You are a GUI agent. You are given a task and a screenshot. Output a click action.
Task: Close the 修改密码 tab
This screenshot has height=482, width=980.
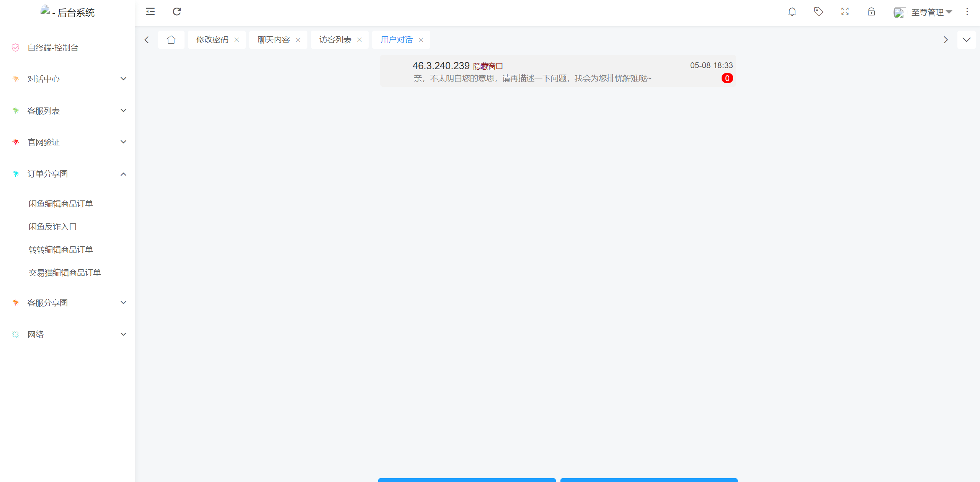pyautogui.click(x=237, y=40)
